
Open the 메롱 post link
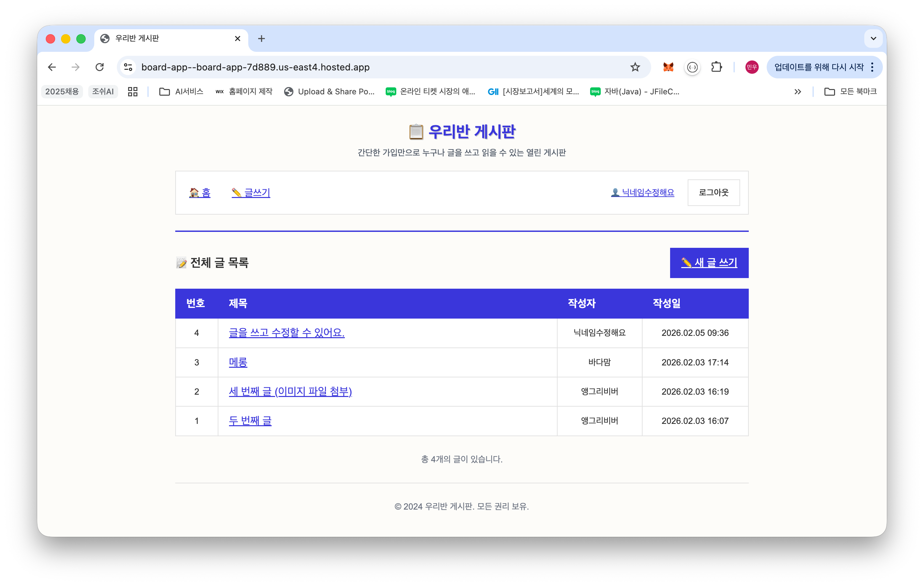pos(238,362)
